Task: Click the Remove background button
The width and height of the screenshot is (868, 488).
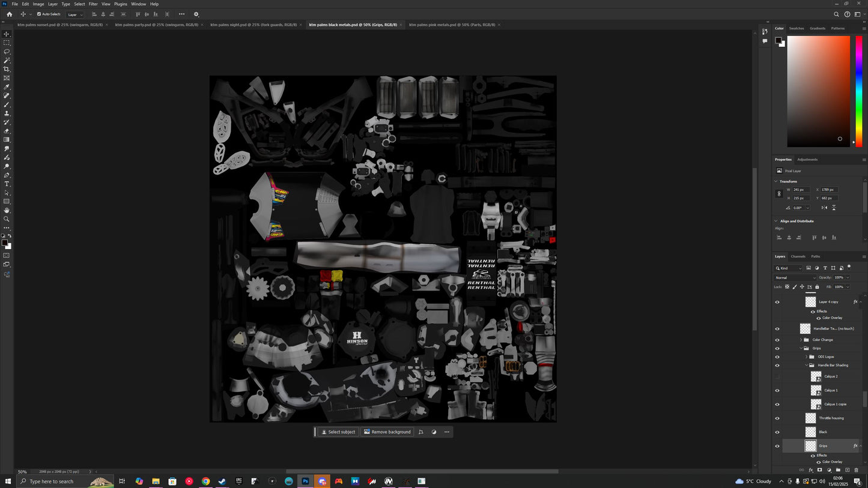Action: click(x=387, y=432)
